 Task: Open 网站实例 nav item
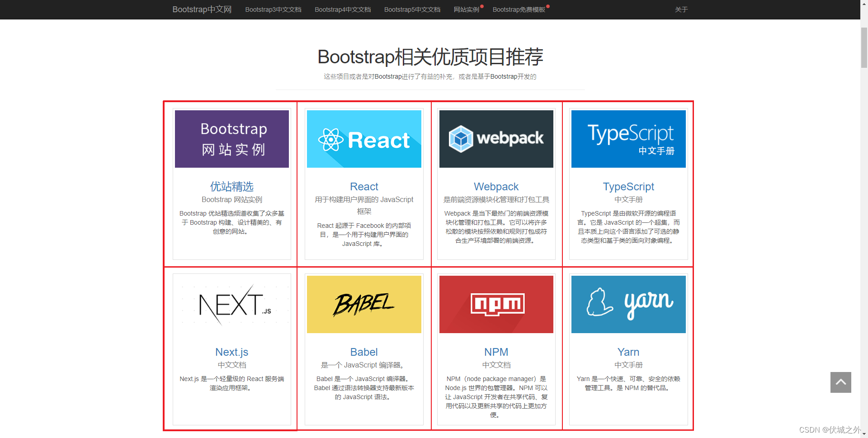coord(467,9)
